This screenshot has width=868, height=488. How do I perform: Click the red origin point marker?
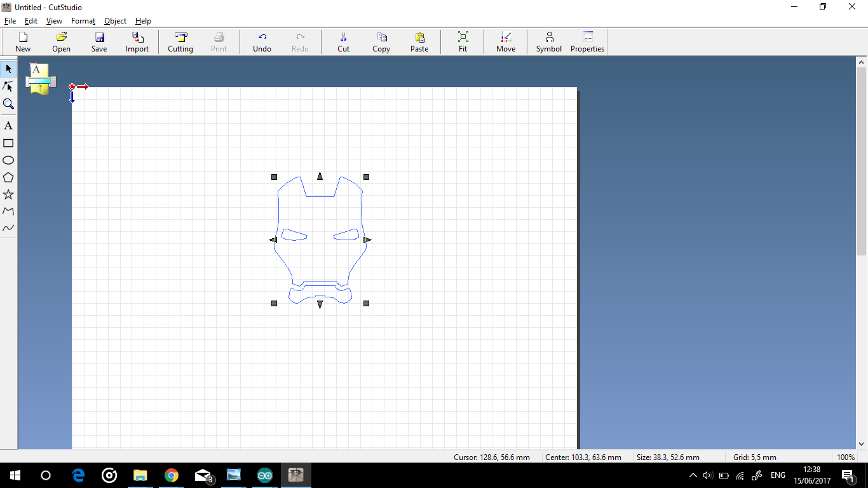click(x=72, y=86)
